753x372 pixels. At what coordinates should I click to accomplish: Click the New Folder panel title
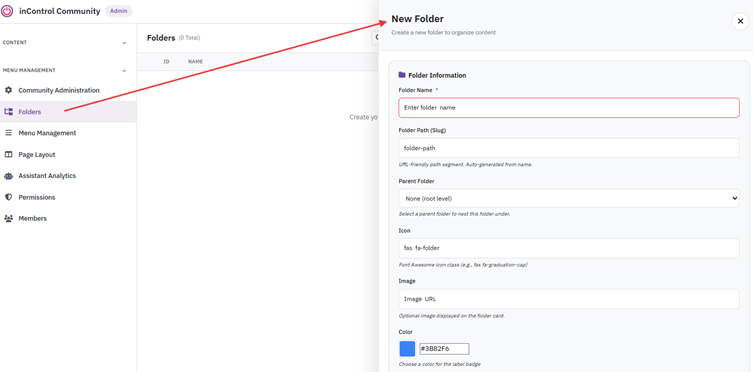(417, 19)
